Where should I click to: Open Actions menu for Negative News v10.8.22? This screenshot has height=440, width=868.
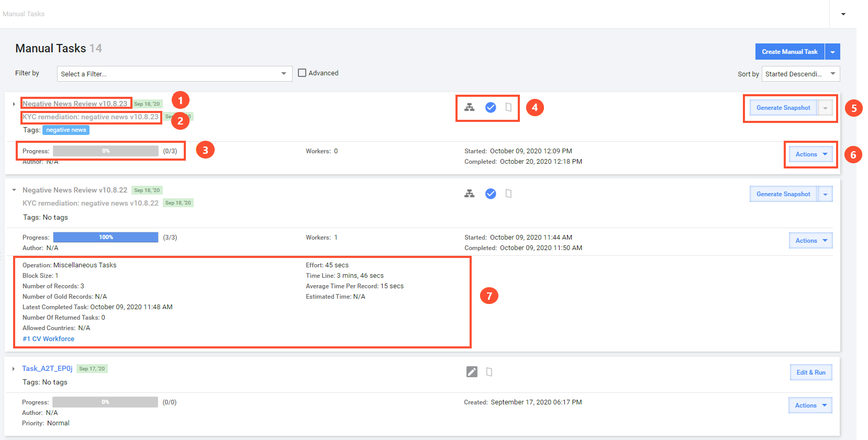pos(811,241)
